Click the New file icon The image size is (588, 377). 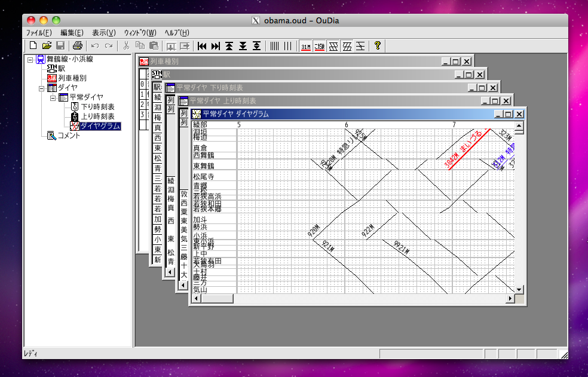tap(33, 45)
